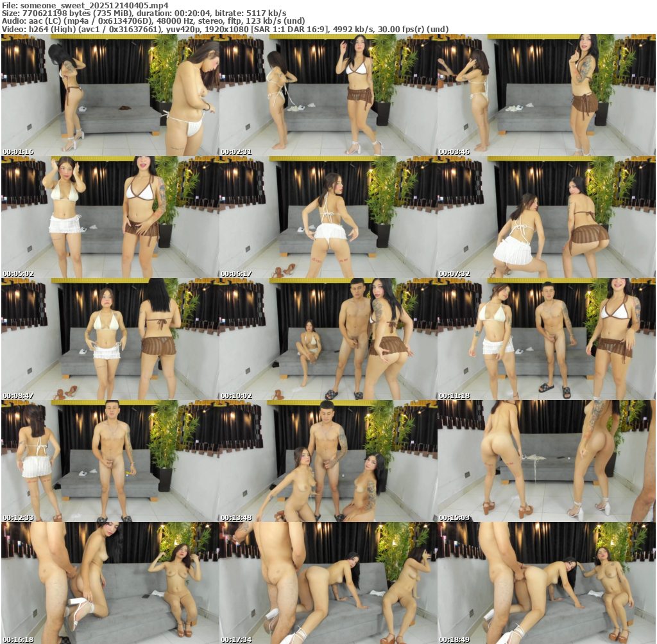
Task: Click the 'Audio: aac (LC)' info line
Action: pyautogui.click(x=153, y=21)
